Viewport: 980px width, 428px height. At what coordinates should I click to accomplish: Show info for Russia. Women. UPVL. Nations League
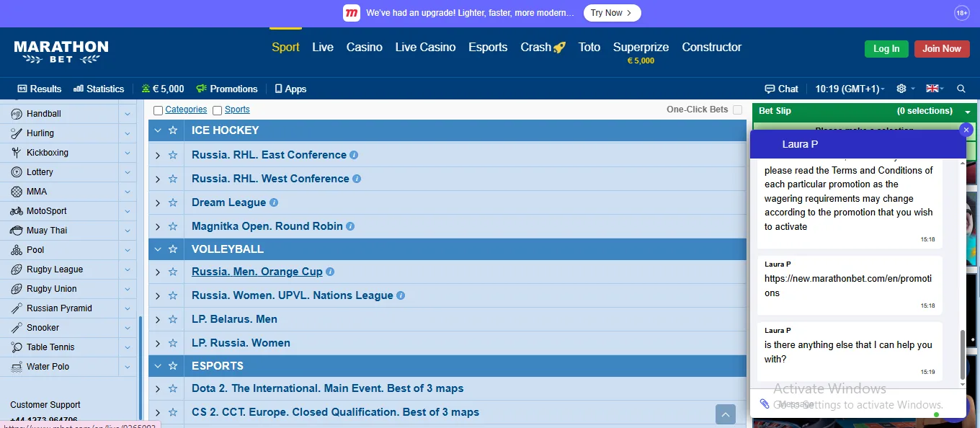click(401, 295)
